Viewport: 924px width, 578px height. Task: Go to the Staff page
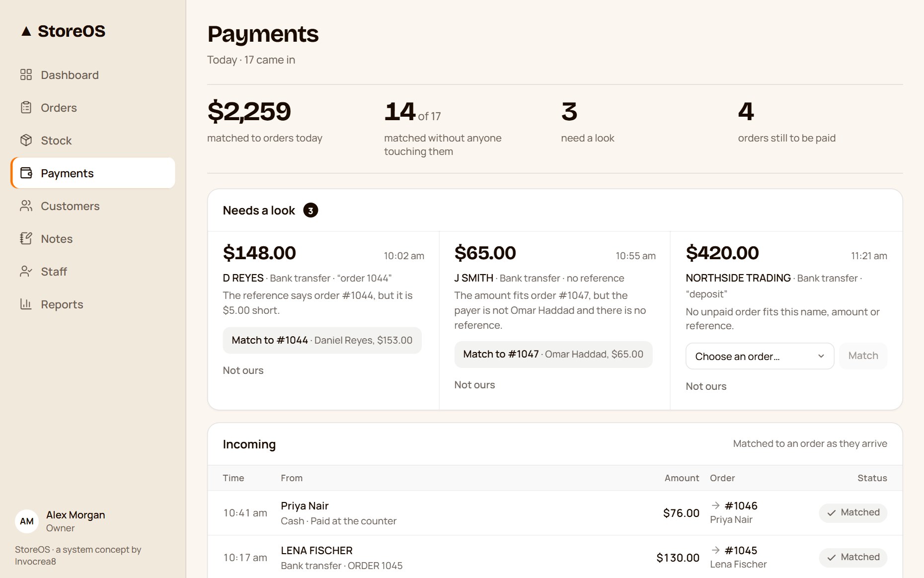[93, 272]
